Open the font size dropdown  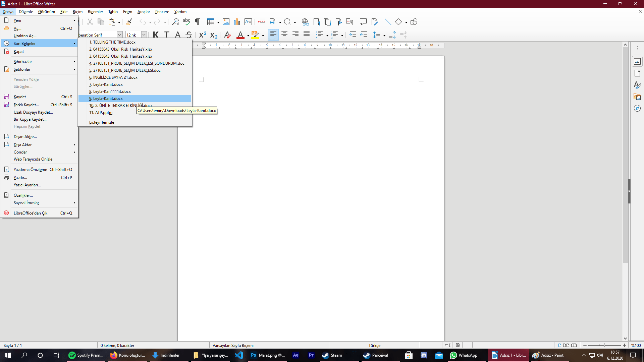coord(144,35)
